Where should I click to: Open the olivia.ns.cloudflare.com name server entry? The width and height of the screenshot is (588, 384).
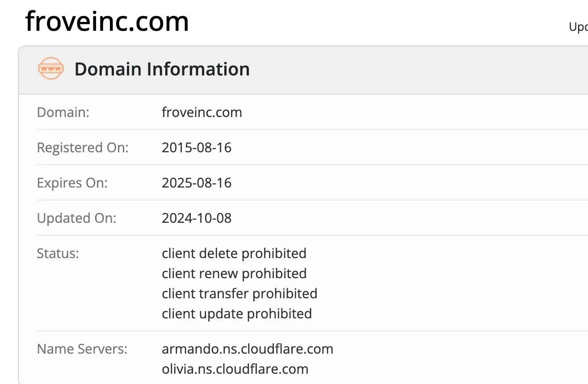[x=235, y=369]
